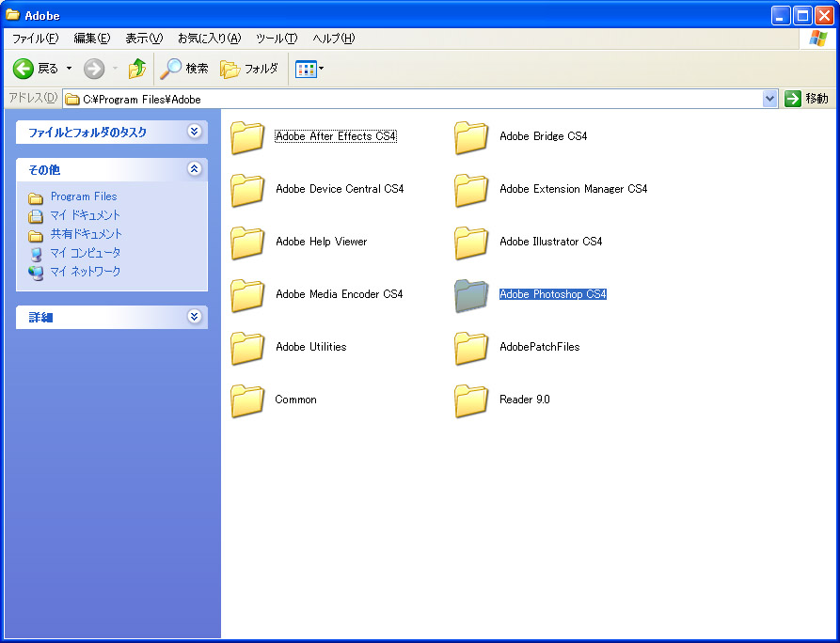The height and width of the screenshot is (643, 840).
Task: Click the 'Adobe Media Encoder CS4' name label
Action: [340, 294]
